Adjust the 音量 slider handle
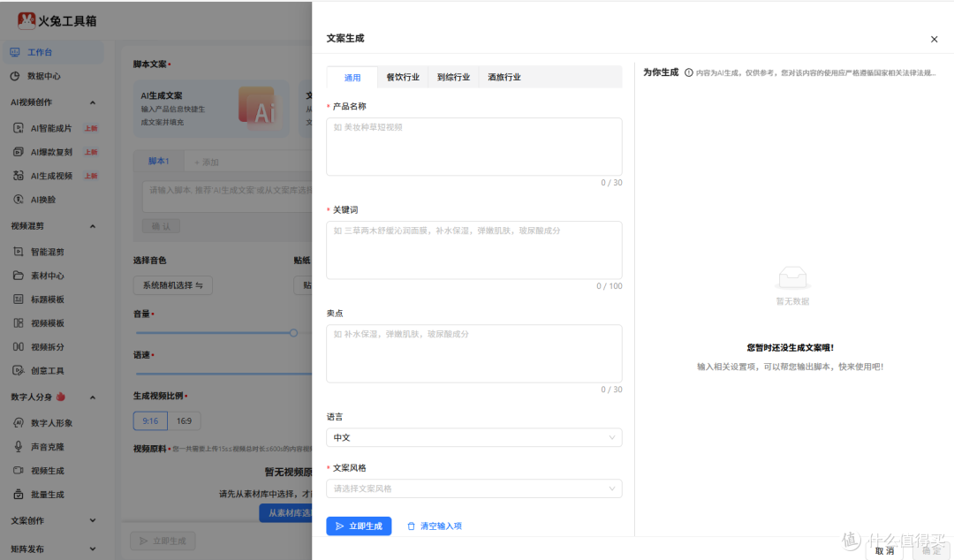 (x=293, y=332)
